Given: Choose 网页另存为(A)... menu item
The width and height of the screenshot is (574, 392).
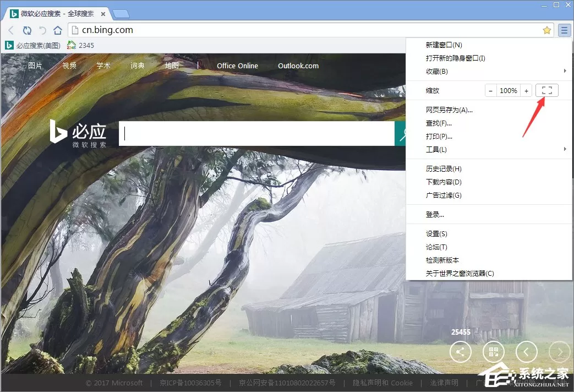Looking at the screenshot, I should 489,110.
